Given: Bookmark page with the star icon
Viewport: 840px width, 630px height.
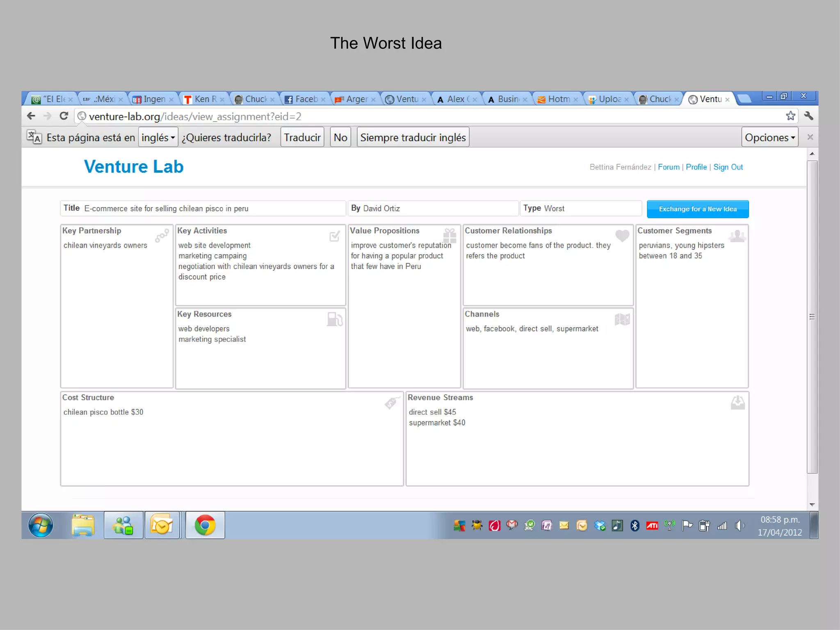Looking at the screenshot, I should pyautogui.click(x=790, y=116).
